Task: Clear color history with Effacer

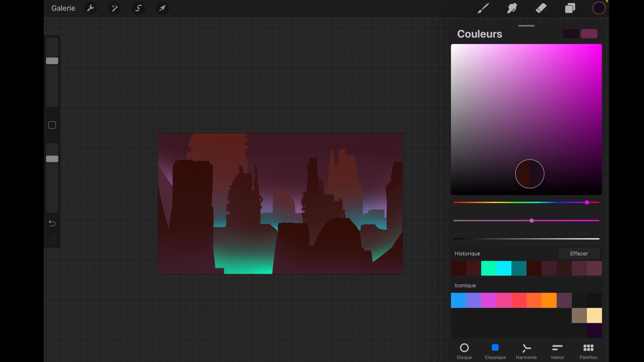Action: [579, 253]
